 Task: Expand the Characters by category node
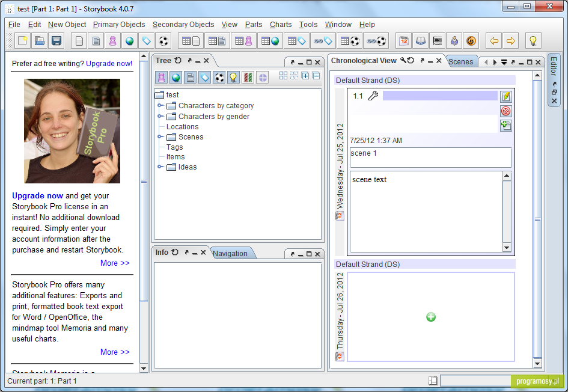[160, 105]
